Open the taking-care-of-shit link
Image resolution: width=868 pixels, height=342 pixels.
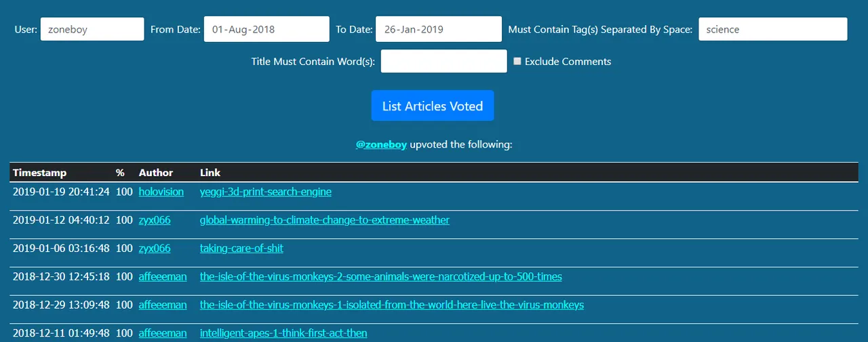point(241,249)
